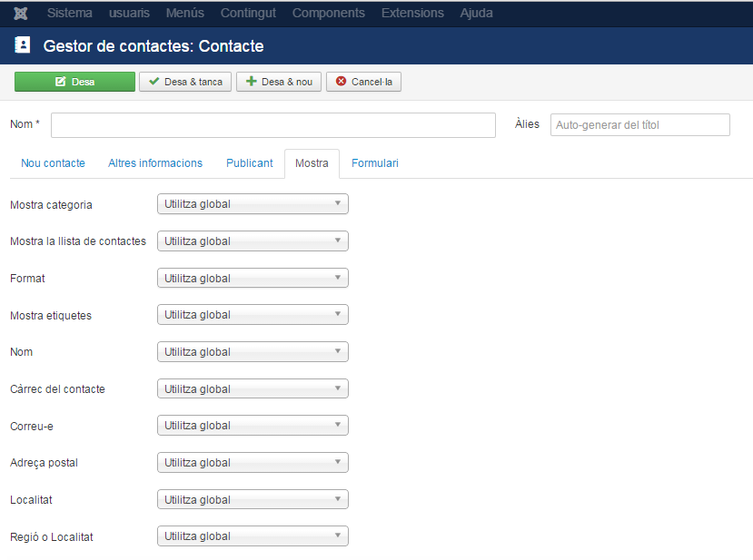This screenshot has height=560, width=753.
Task: Open the Correu-e dropdown
Action: [x=253, y=426]
